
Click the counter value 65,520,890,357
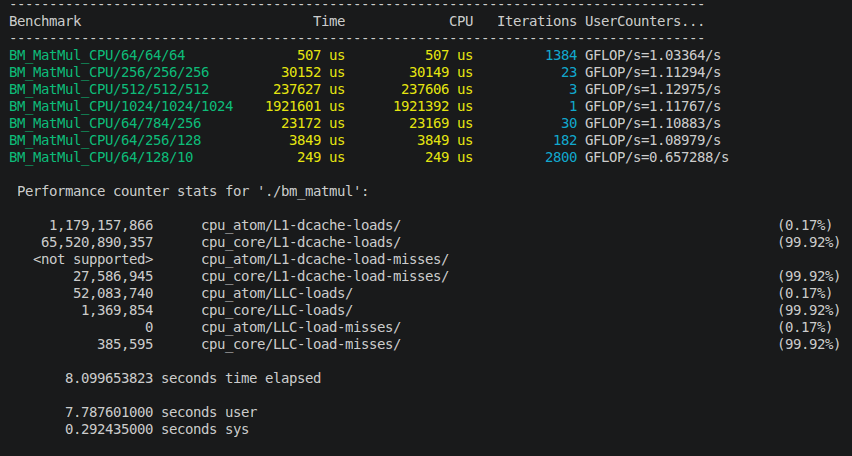coord(97,242)
